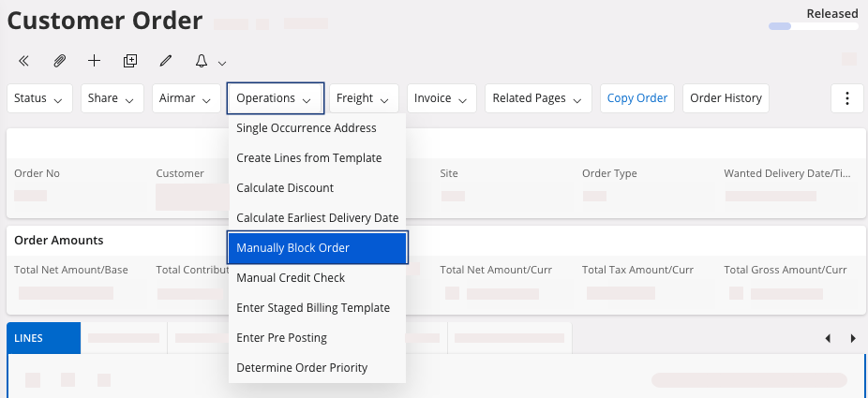The image size is (868, 398).
Task: Open the Invoice dropdown
Action: coord(441,98)
